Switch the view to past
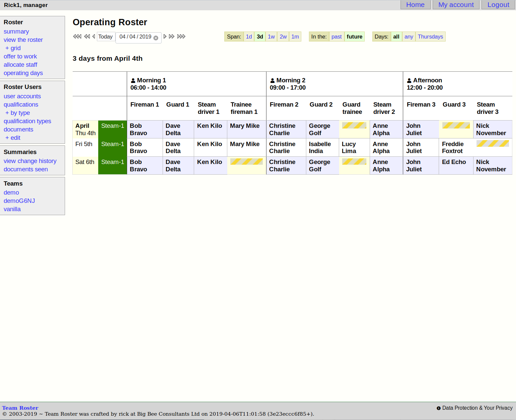The width and height of the screenshot is (516, 420). point(336,37)
